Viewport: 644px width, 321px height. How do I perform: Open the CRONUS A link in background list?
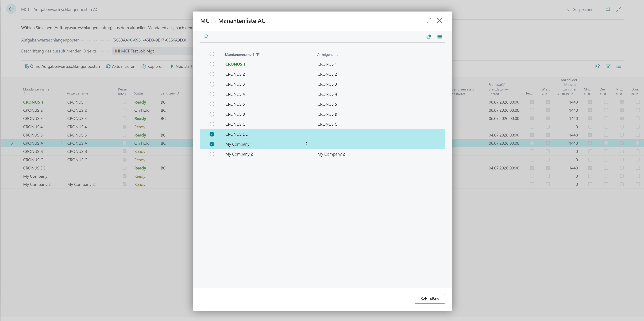(33, 143)
